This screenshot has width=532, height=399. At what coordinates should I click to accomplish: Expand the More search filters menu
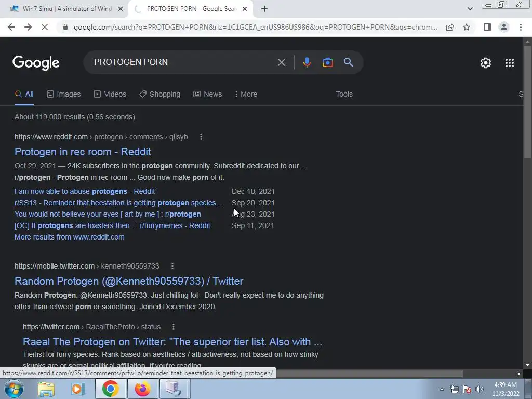(246, 95)
